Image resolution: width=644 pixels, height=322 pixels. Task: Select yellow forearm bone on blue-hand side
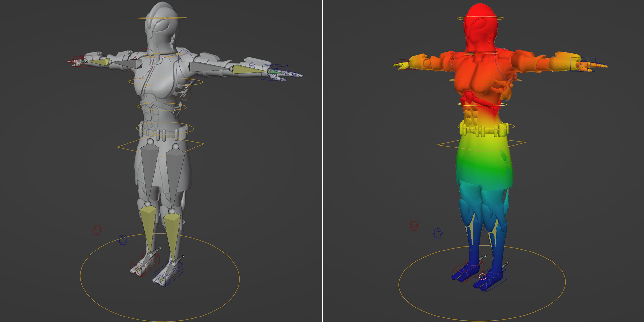tap(250, 70)
